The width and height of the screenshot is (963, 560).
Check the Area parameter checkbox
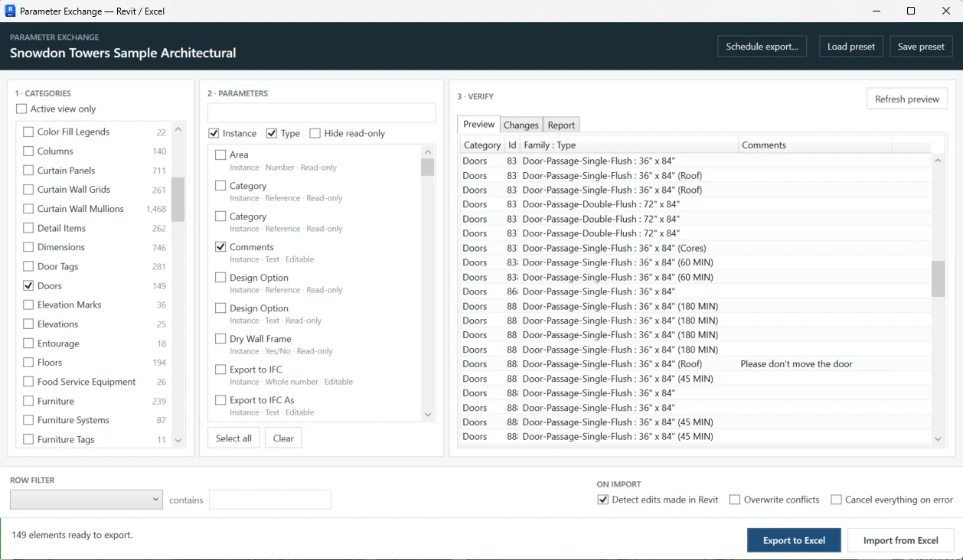coord(220,155)
